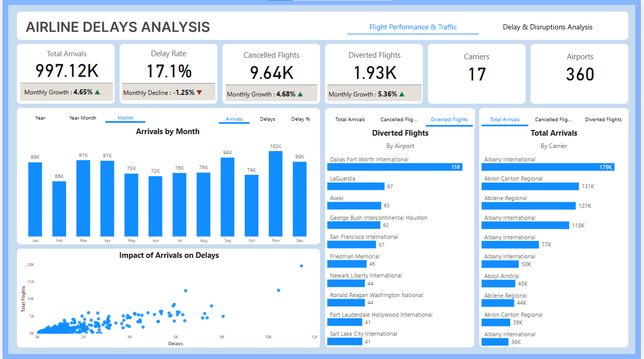
Task: Choose the Delay % metric for monthly chart
Action: pos(301,119)
